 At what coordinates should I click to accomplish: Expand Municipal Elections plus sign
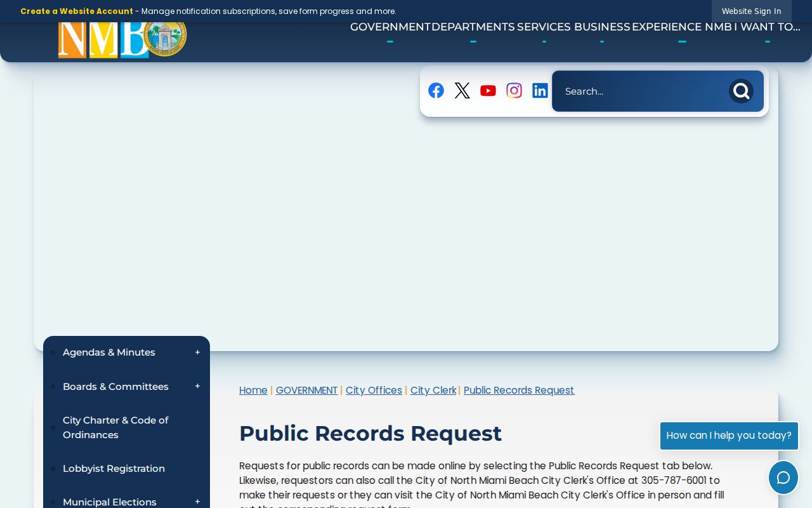pos(197,502)
